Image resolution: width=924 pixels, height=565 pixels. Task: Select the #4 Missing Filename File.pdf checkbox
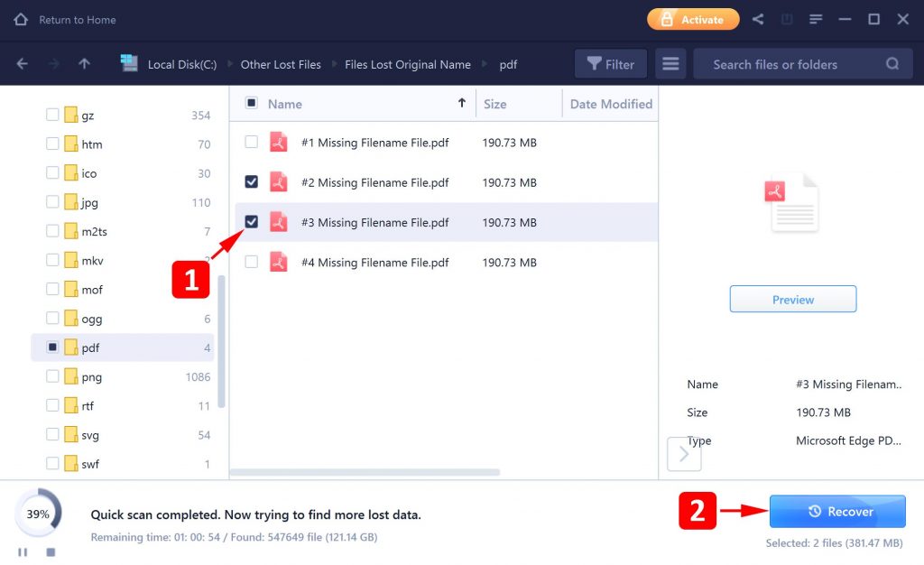tap(251, 262)
